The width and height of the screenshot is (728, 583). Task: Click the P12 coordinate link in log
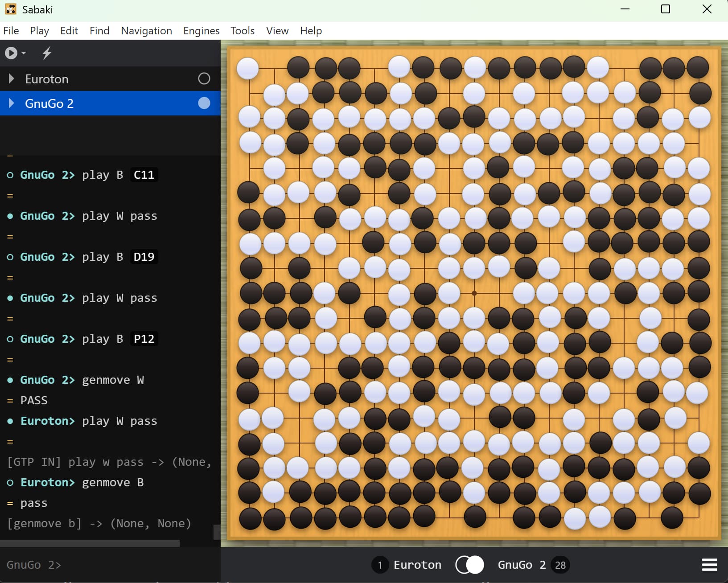[144, 339]
